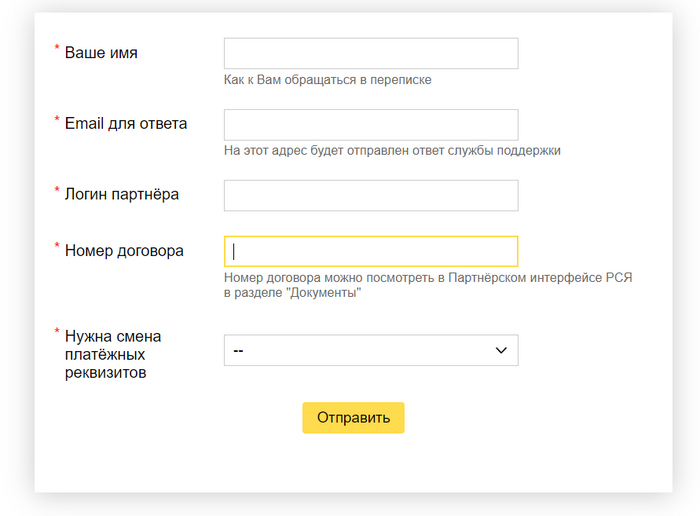Click the "Email для ответа" label
The width and height of the screenshot is (700, 516).
click(x=126, y=124)
